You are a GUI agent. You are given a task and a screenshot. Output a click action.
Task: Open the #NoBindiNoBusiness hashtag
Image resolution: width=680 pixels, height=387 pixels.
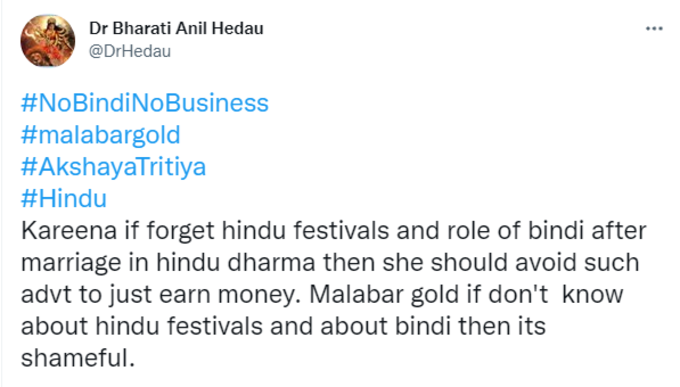coord(145,103)
